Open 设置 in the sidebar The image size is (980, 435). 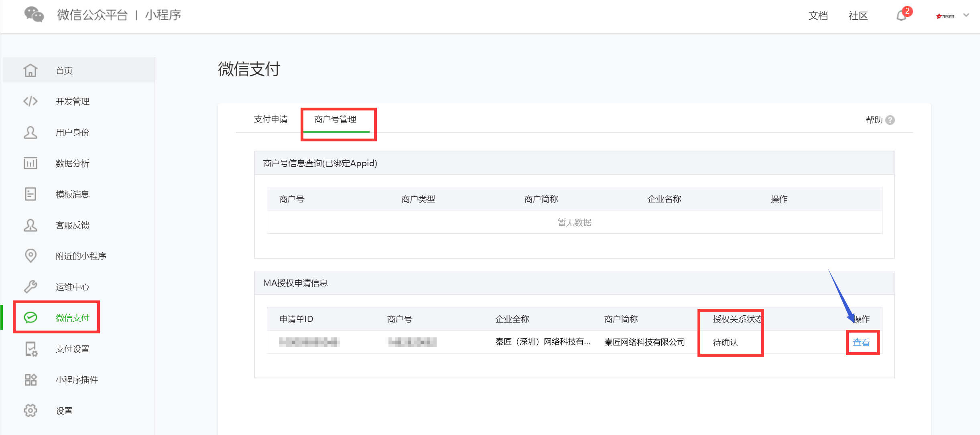(64, 411)
